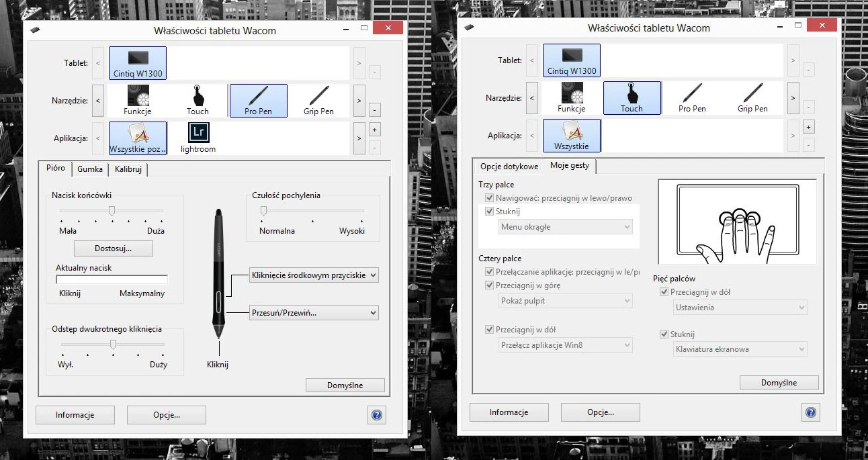Switch to the Gumka tab
868x460 pixels.
coord(89,169)
